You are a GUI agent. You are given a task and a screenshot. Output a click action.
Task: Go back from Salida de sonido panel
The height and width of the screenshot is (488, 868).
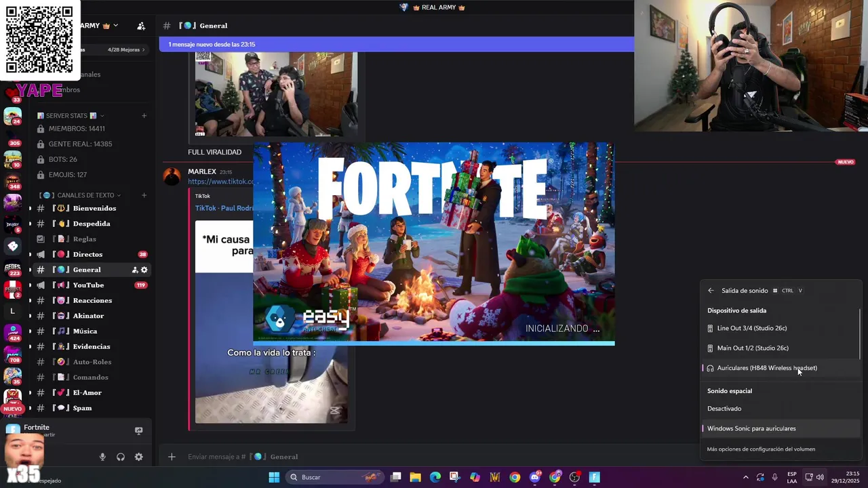pyautogui.click(x=711, y=291)
